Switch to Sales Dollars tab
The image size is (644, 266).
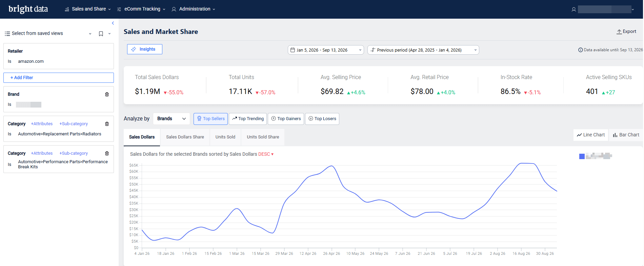pyautogui.click(x=142, y=137)
